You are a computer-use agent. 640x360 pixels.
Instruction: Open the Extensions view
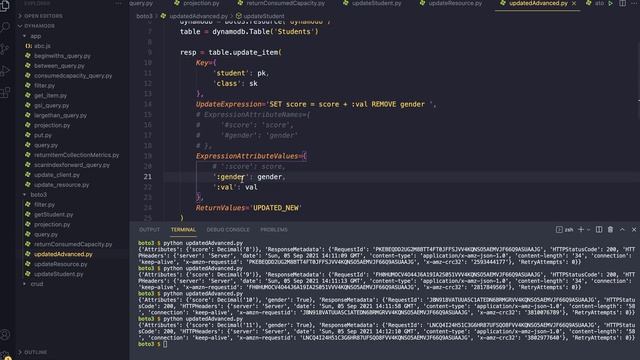point(5,93)
